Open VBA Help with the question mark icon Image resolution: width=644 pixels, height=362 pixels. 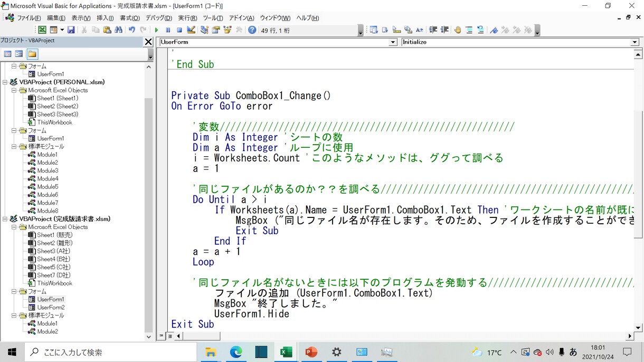(x=252, y=30)
